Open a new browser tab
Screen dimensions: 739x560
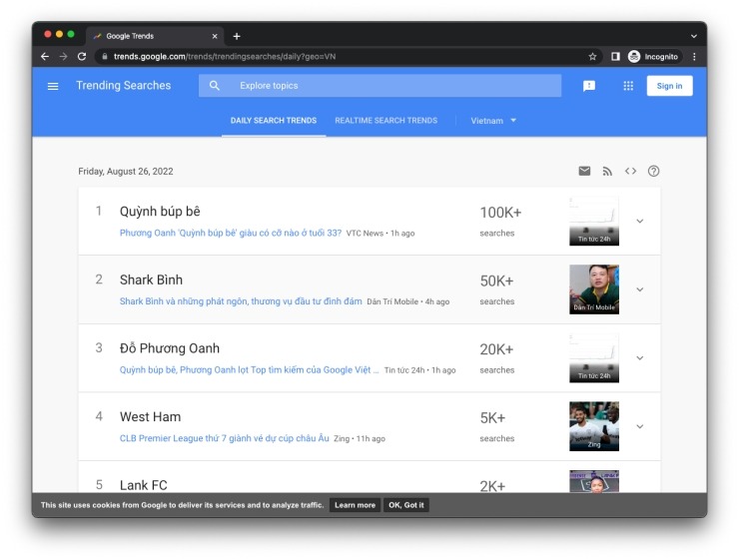237,36
